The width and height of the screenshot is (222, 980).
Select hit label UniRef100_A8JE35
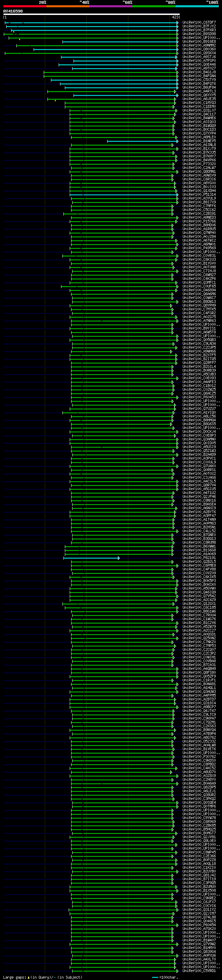pos(199,99)
